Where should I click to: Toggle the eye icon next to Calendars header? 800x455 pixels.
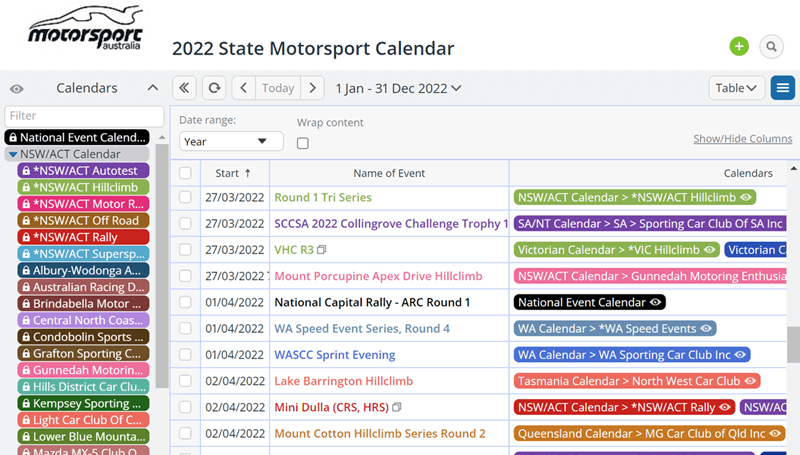tap(17, 89)
